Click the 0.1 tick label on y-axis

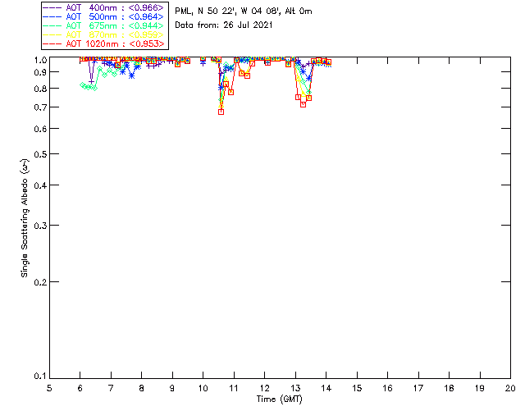tap(38, 377)
